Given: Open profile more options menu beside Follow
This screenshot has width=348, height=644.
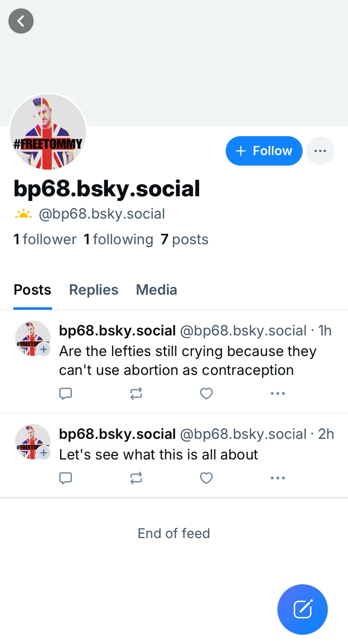Looking at the screenshot, I should coord(320,151).
